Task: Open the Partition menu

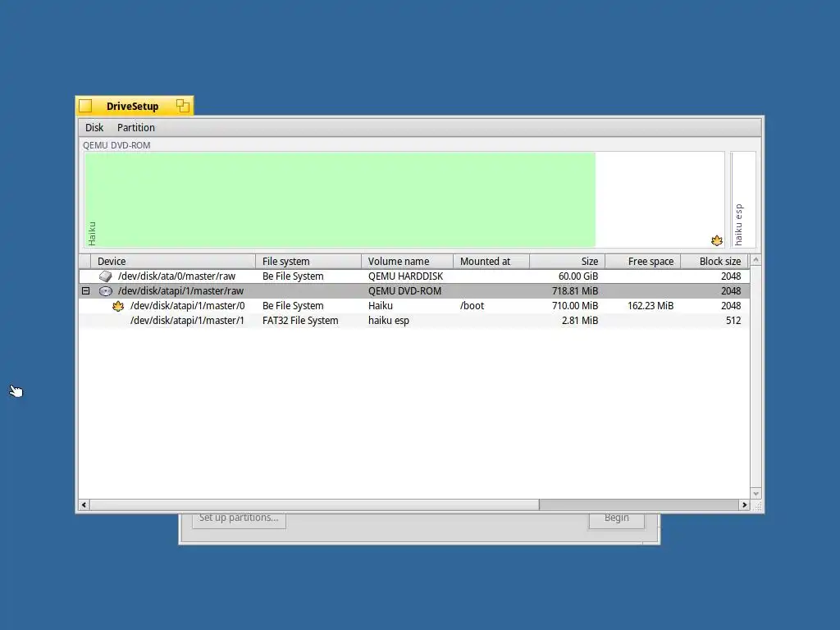Action: [136, 127]
